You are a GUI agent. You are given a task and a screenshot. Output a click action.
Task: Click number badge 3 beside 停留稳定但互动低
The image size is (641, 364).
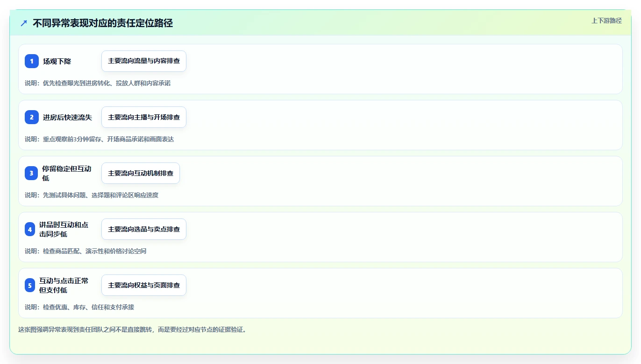click(31, 173)
